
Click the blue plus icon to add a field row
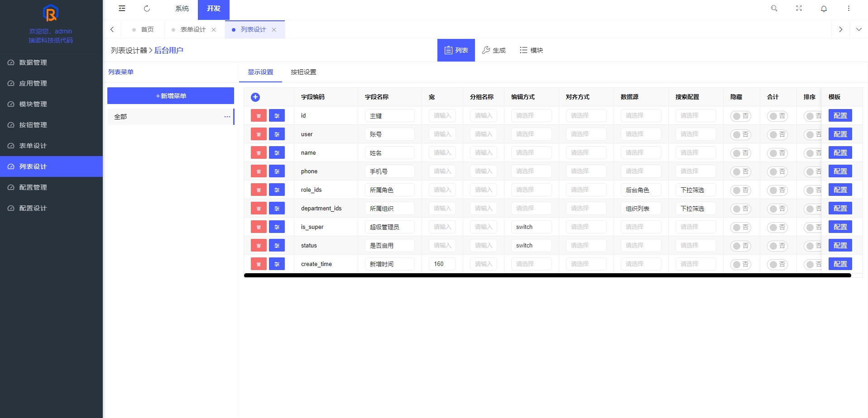point(255,97)
